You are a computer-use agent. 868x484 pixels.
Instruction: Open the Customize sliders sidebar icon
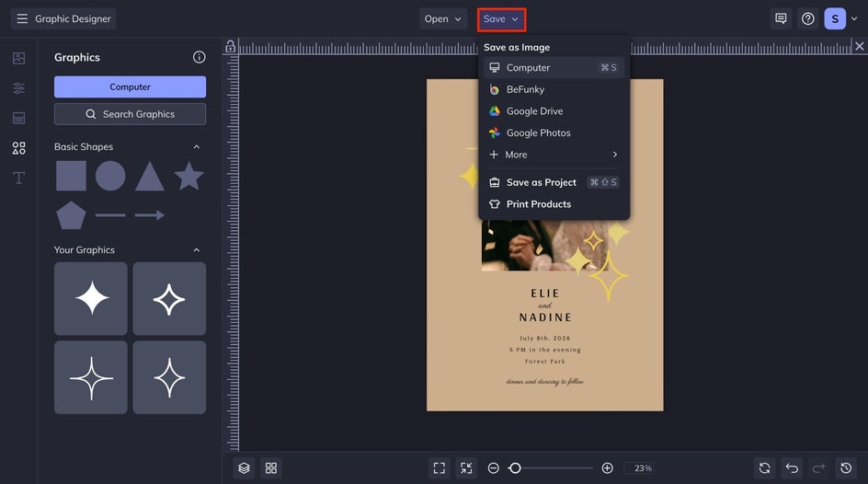(18, 88)
